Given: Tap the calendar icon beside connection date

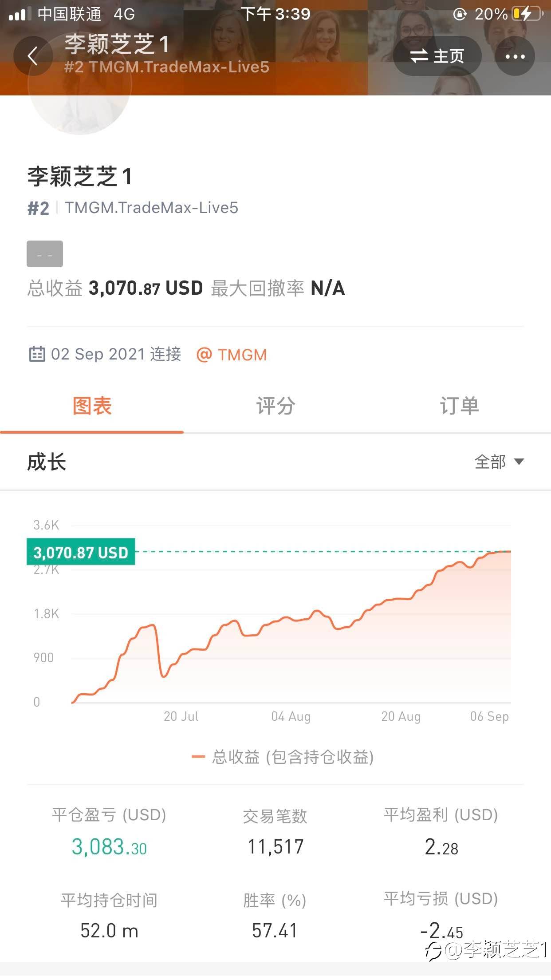Looking at the screenshot, I should point(37,354).
